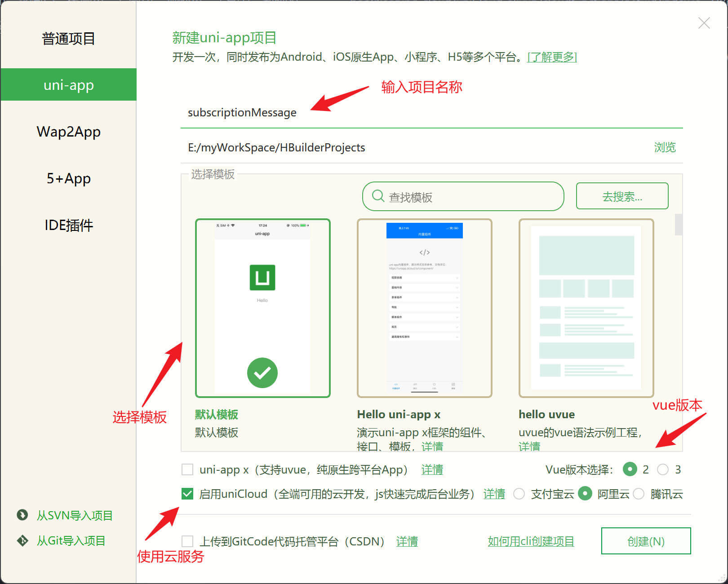This screenshot has height=584, width=728.
Task: Select the 支付宝云 radio button
Action: tap(519, 494)
